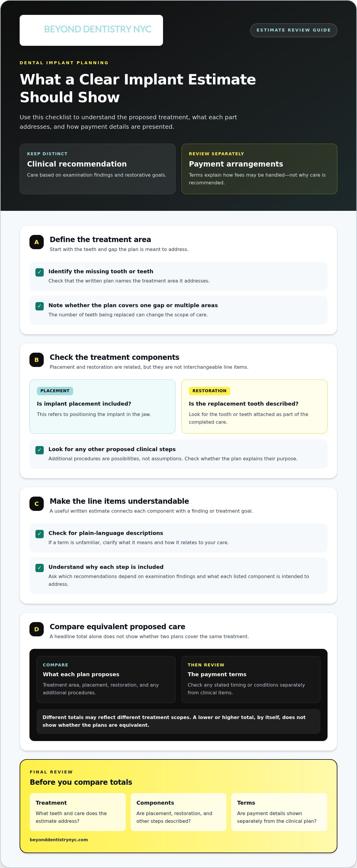Open the Payment arrangements card
357x868 pixels.
pos(259,169)
